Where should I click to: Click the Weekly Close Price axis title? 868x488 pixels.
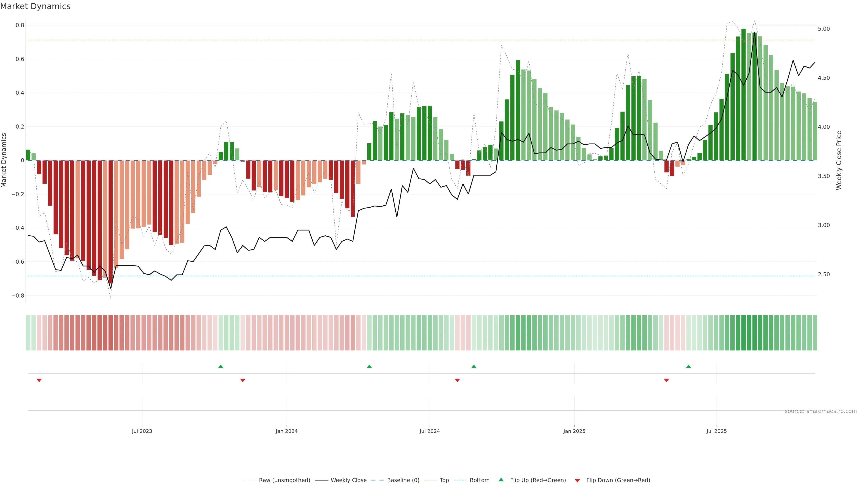[x=839, y=160]
